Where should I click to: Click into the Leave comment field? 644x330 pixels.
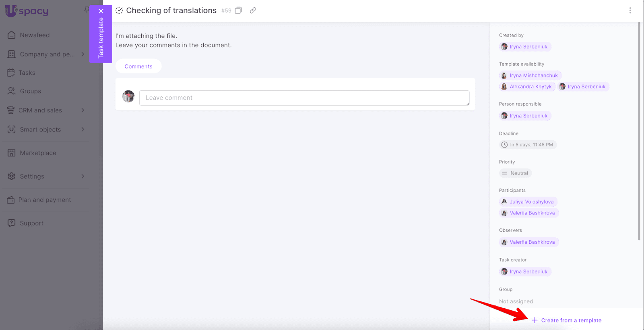point(304,98)
